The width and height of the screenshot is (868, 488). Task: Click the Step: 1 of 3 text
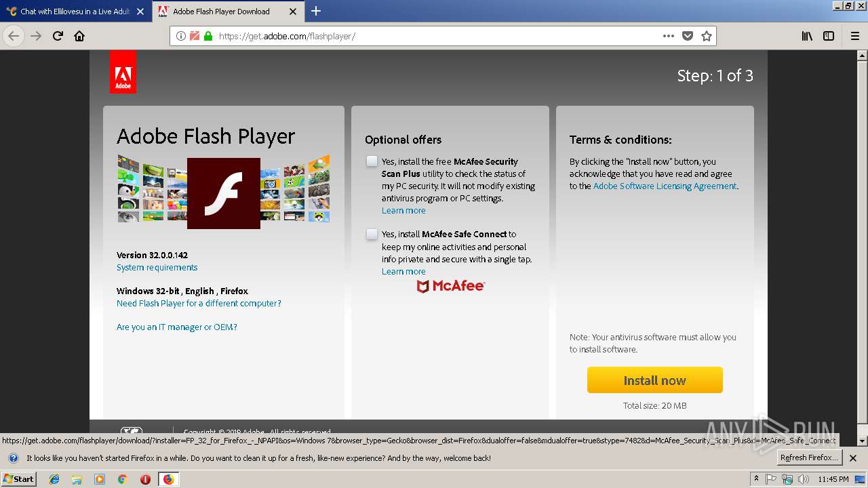pyautogui.click(x=715, y=76)
